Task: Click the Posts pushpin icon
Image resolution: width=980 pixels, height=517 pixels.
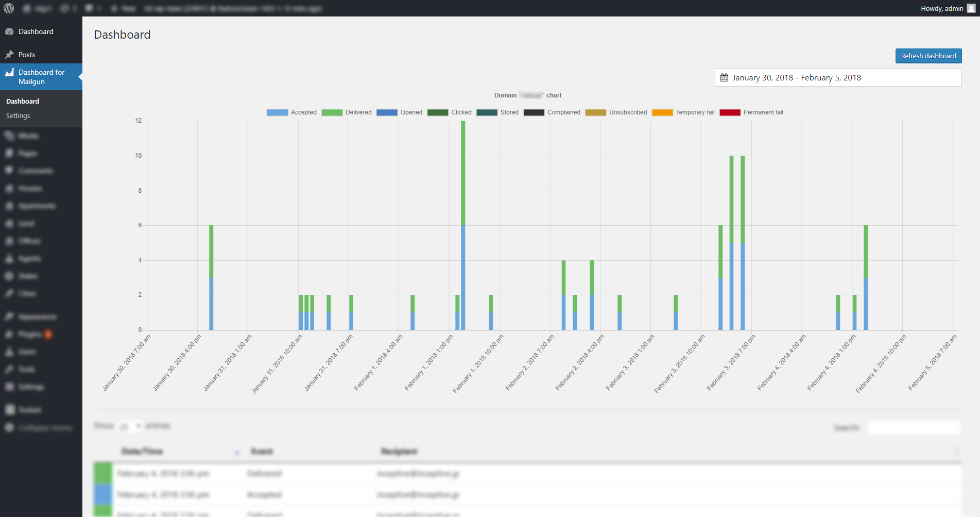Action: tap(9, 55)
